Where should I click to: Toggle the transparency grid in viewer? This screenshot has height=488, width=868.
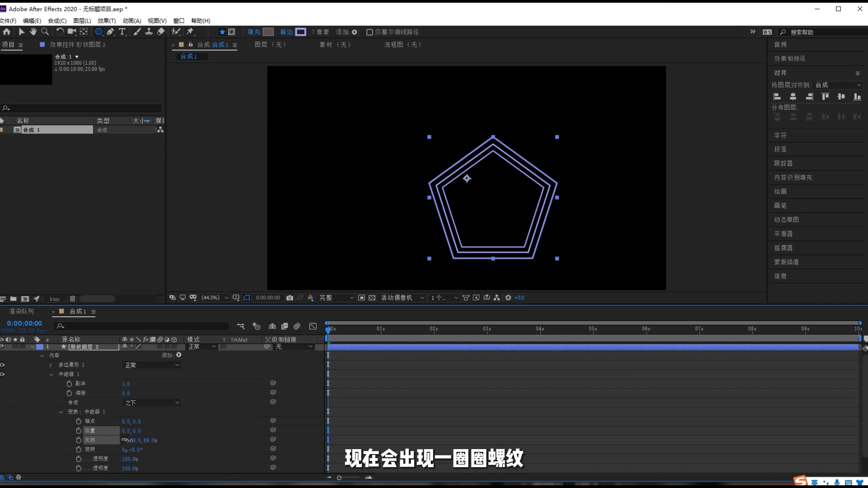tap(372, 298)
